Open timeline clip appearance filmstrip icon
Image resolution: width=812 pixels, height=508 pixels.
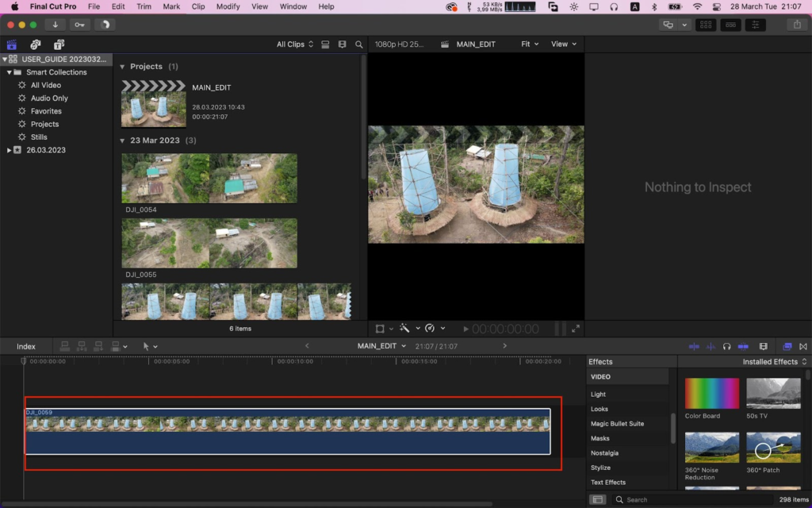[763, 346]
